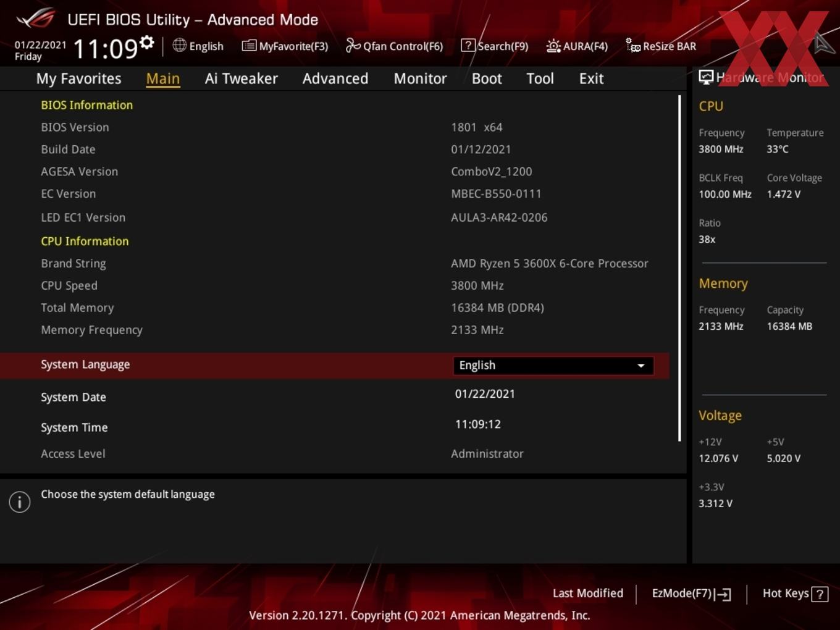
Task: Click the info icon beside help text
Action: [20, 502]
